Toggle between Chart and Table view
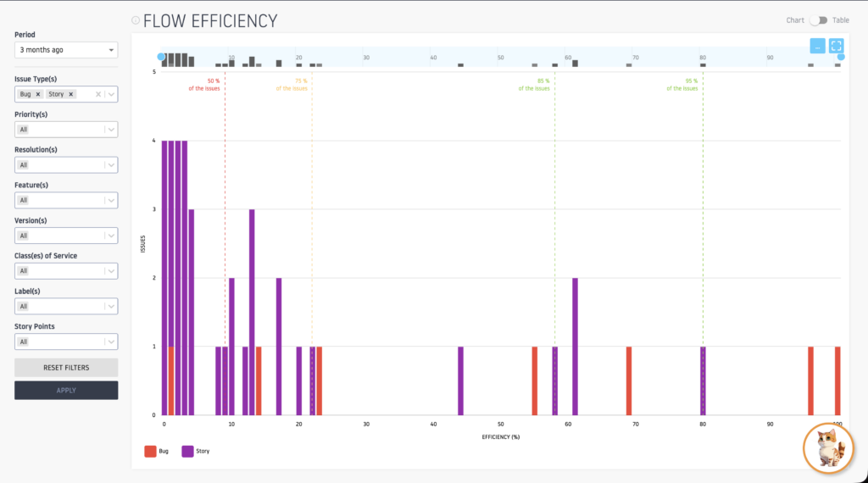The height and width of the screenshot is (483, 868). [x=818, y=20]
